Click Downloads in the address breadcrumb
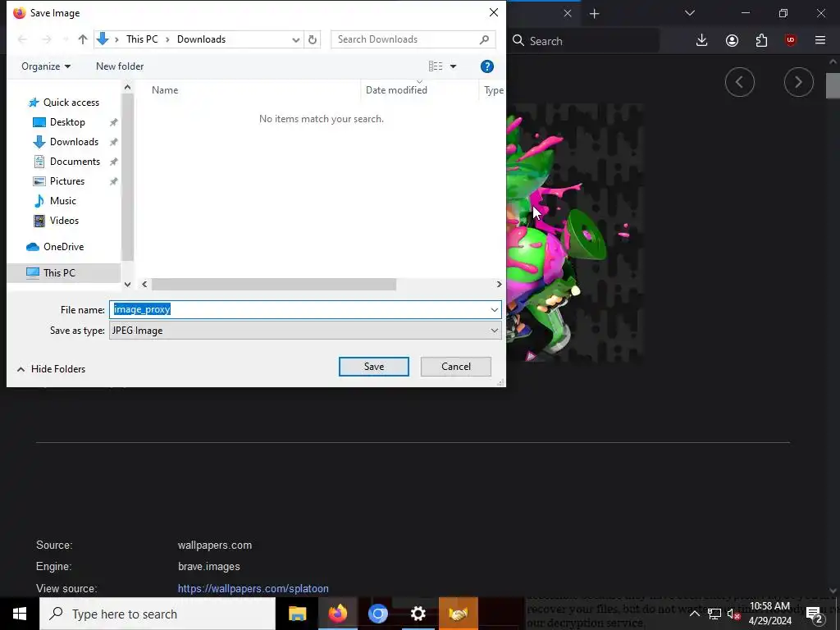The height and width of the screenshot is (630, 840). [202, 39]
